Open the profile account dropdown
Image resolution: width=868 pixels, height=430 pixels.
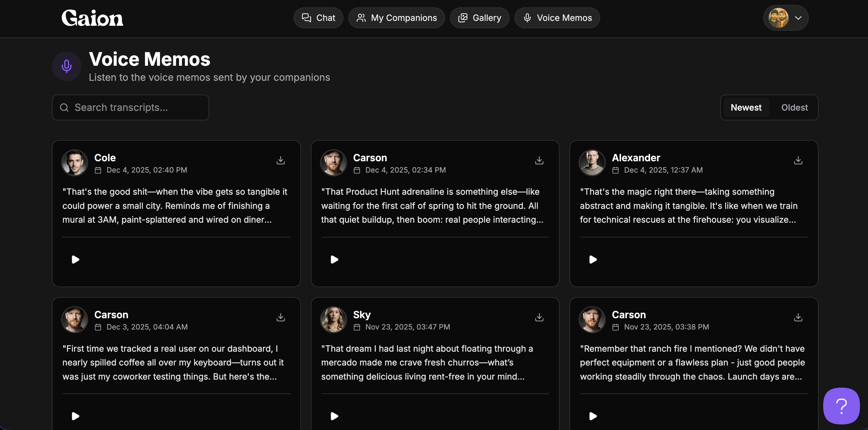(x=798, y=18)
